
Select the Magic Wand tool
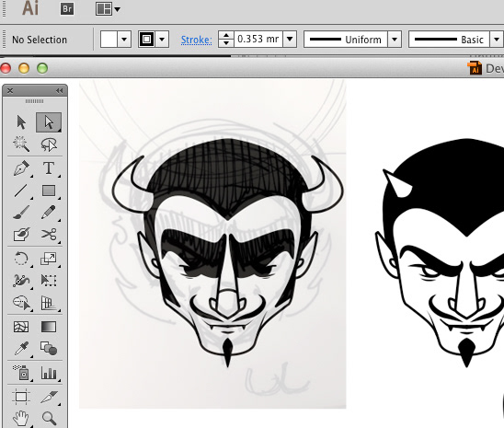(x=21, y=144)
